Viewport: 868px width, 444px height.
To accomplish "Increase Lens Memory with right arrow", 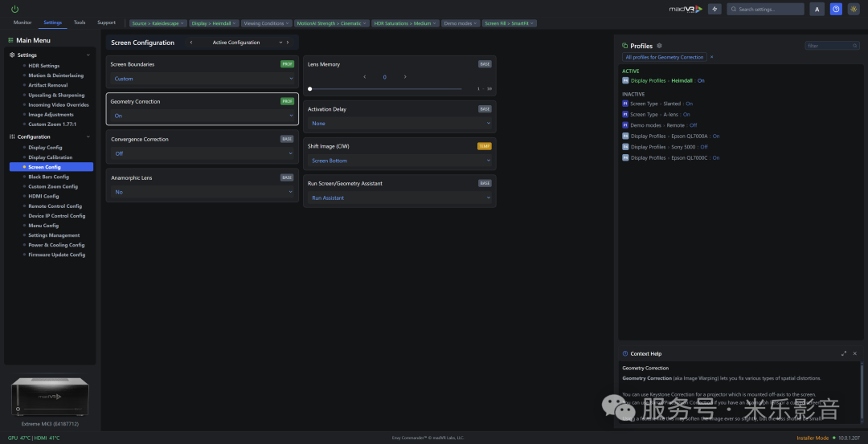I will pos(405,77).
